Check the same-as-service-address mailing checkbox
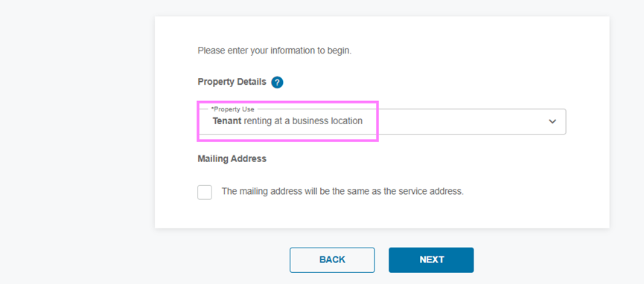Image resolution: width=644 pixels, height=284 pixels. click(205, 192)
